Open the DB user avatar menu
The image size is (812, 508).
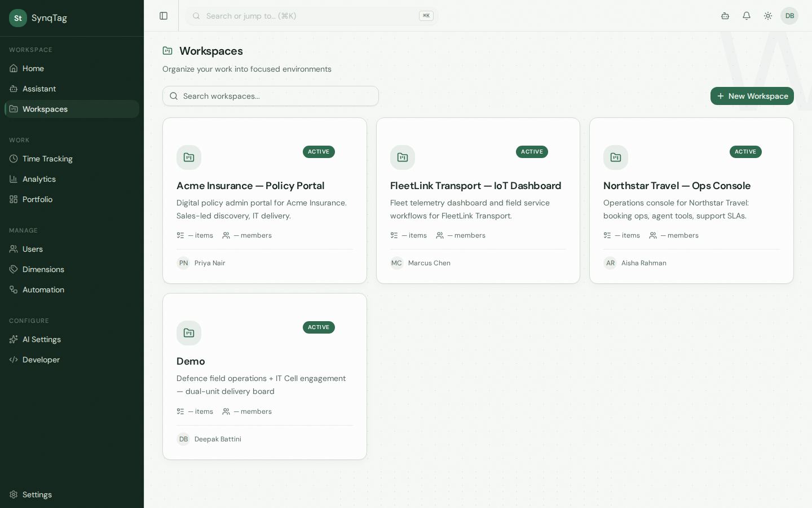(789, 16)
